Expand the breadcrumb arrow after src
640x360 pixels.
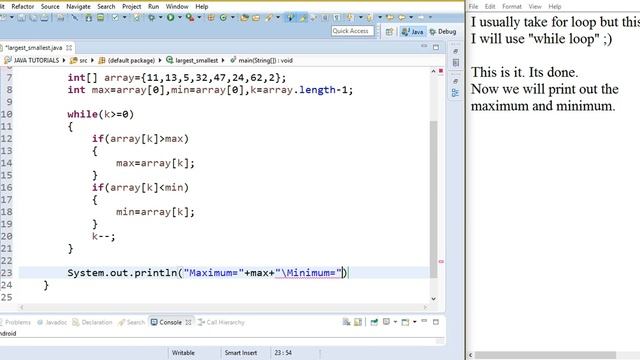coord(92,60)
